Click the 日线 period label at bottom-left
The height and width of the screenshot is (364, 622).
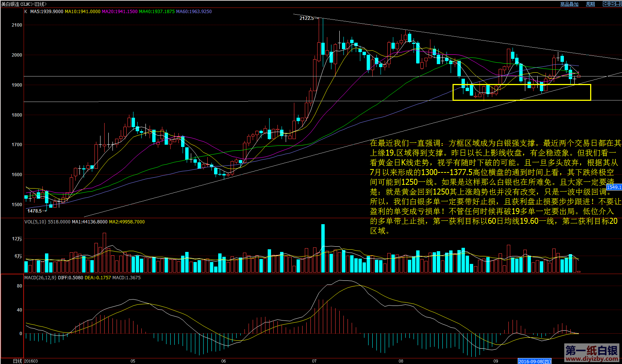pyautogui.click(x=17, y=361)
